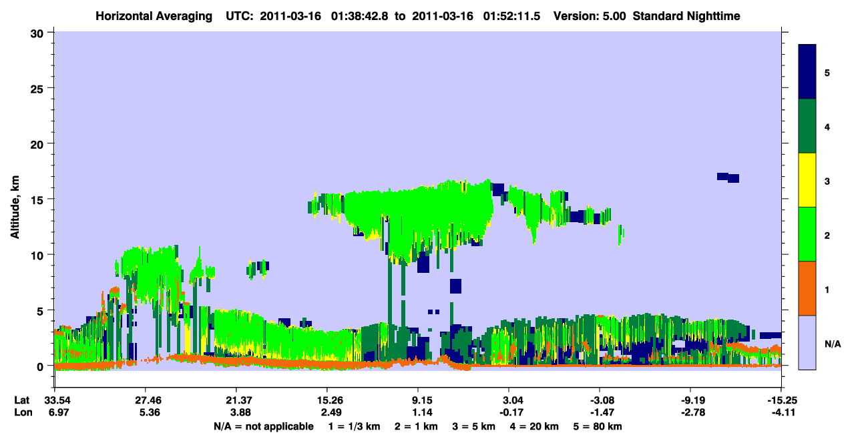The width and height of the screenshot is (868, 445).
Task: Click the 'Lat' row label
Action: pos(22,400)
